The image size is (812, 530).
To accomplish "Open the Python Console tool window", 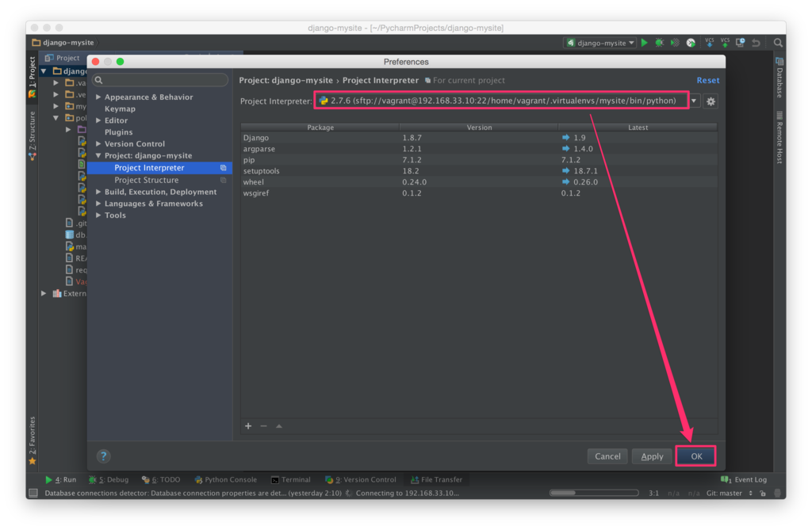I will coord(226,480).
